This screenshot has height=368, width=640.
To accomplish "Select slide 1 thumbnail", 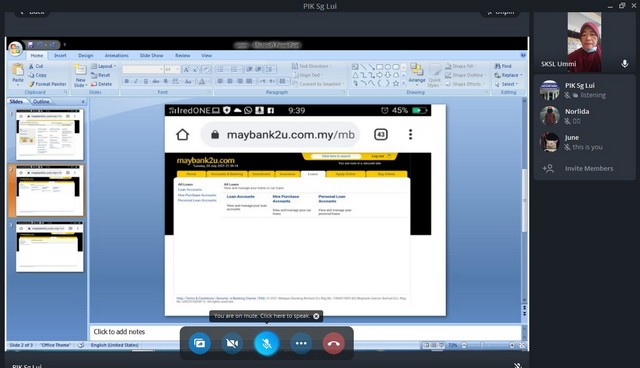I will pyautogui.click(x=49, y=135).
